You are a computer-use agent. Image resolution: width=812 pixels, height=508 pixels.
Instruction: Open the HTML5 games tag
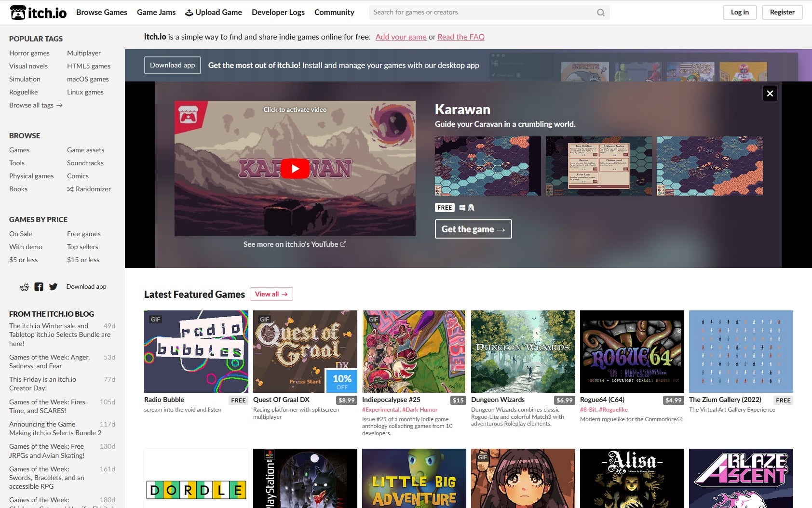pos(89,66)
